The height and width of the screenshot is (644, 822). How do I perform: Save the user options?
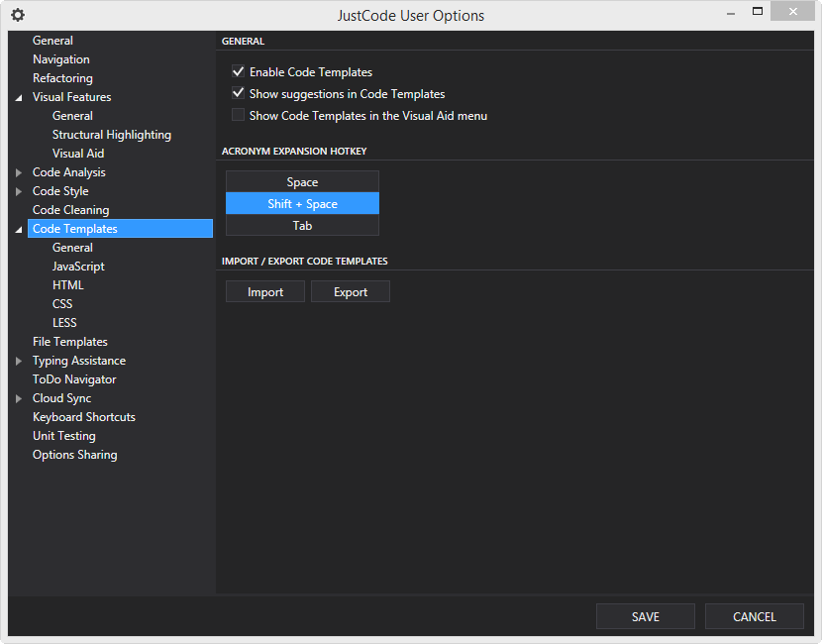click(x=646, y=616)
